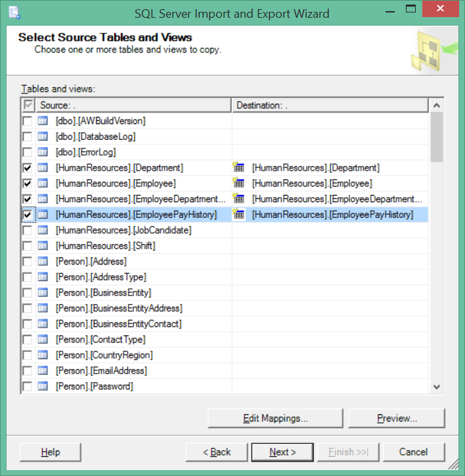Go Back to previous wizard step
This screenshot has height=476, width=465.
click(217, 452)
